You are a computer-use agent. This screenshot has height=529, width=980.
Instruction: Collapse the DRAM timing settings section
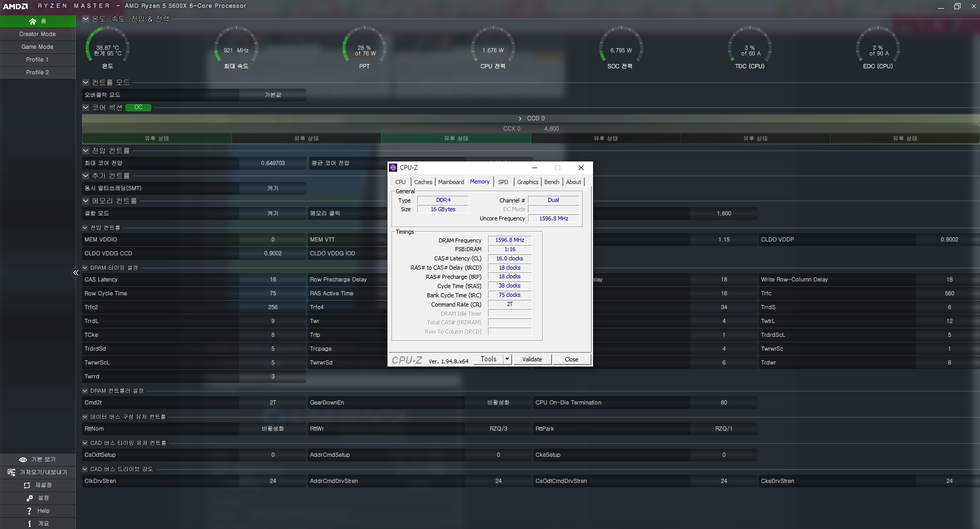(85, 268)
